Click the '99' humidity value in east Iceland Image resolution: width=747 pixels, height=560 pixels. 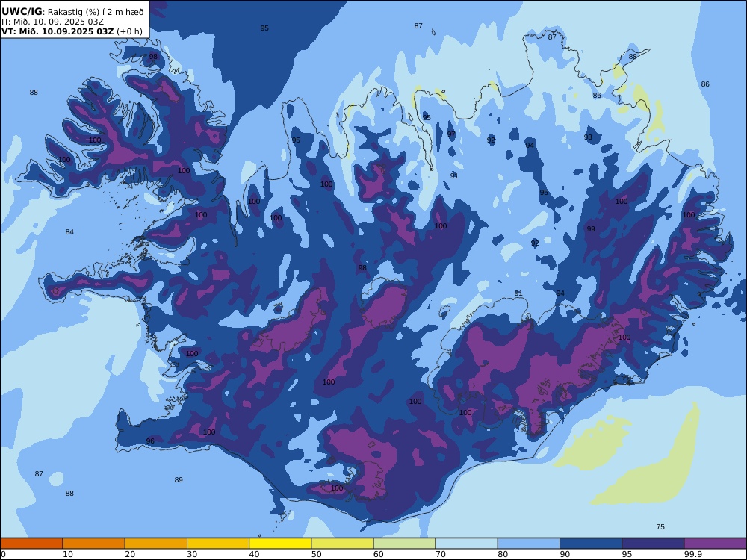pyautogui.click(x=591, y=229)
